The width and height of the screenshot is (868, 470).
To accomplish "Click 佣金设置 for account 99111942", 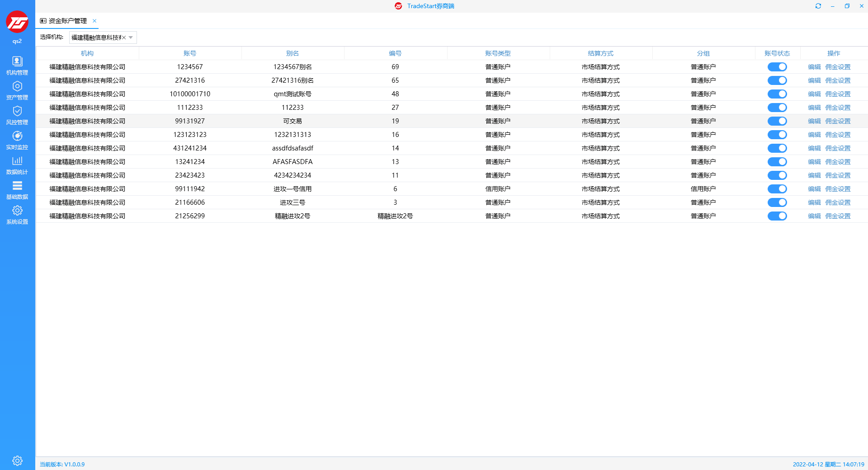I will pyautogui.click(x=837, y=189).
